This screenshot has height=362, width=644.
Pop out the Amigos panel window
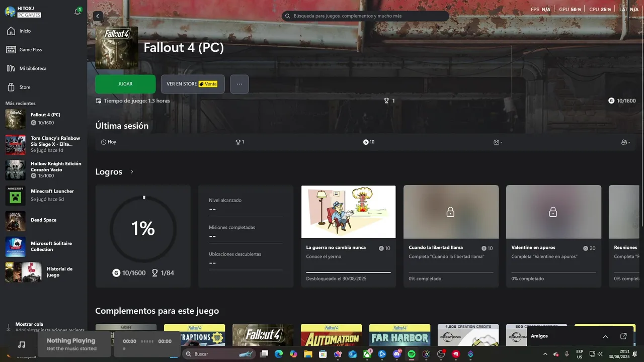623,336
